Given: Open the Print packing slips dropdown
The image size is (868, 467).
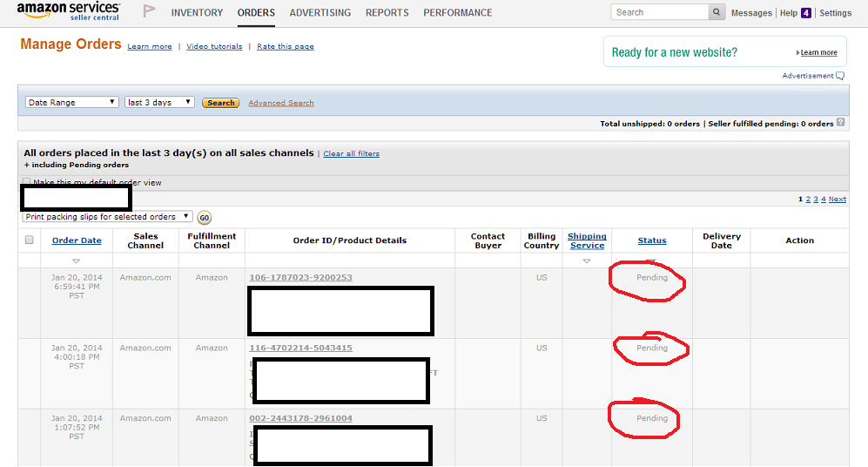Looking at the screenshot, I should 107,217.
